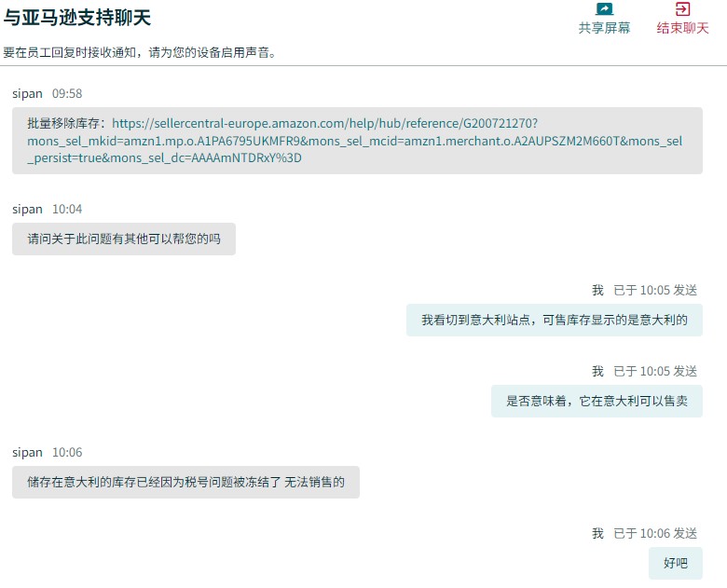Select message 请问关于此问题有其他可以帮您的吗
This screenshot has height=588, width=727.
tap(124, 239)
